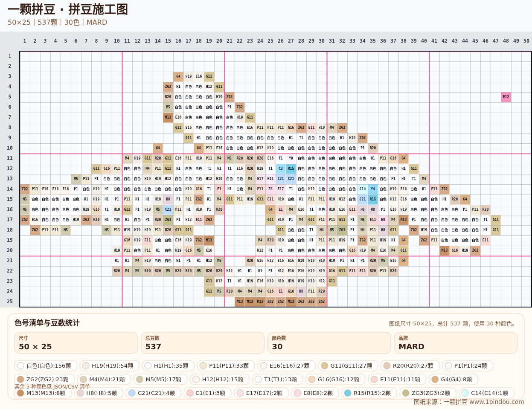The image size is (532, 409).
Task: Click the blue Y4 bead cell
Action: click(x=373, y=189)
